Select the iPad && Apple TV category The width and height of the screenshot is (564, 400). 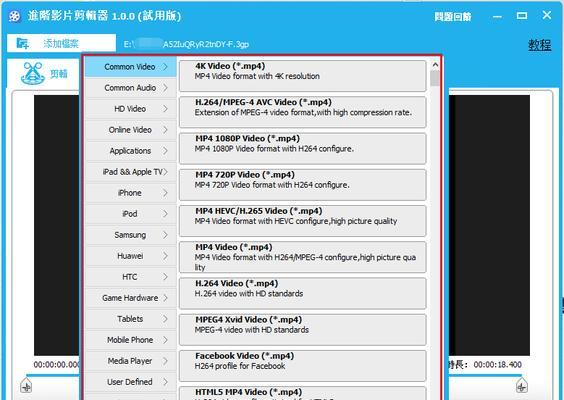tap(131, 172)
